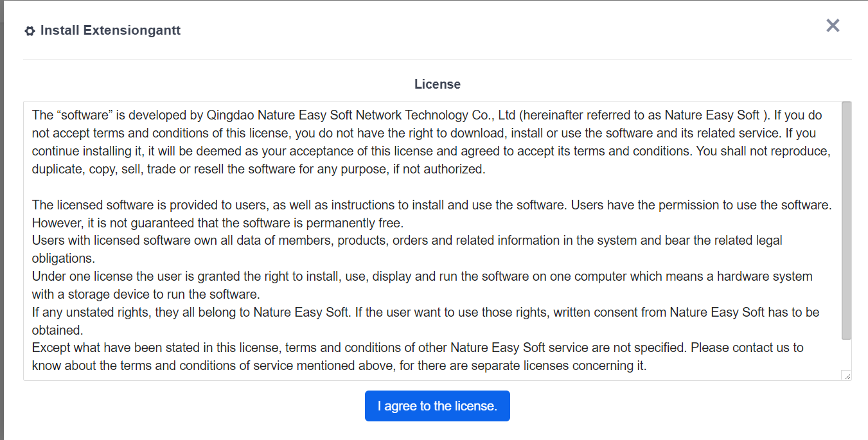868x440 pixels.
Task: Click the 'License' heading above the text box
Action: (437, 84)
